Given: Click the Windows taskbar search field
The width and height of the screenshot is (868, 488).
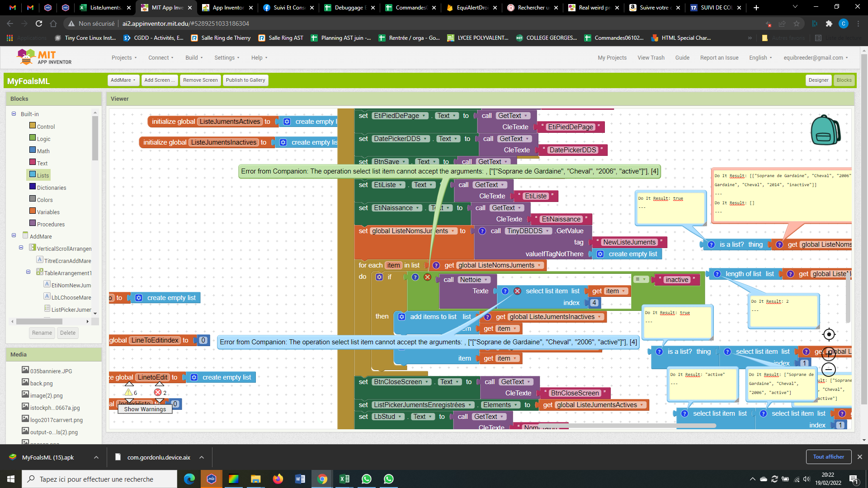Looking at the screenshot, I should pos(99,479).
